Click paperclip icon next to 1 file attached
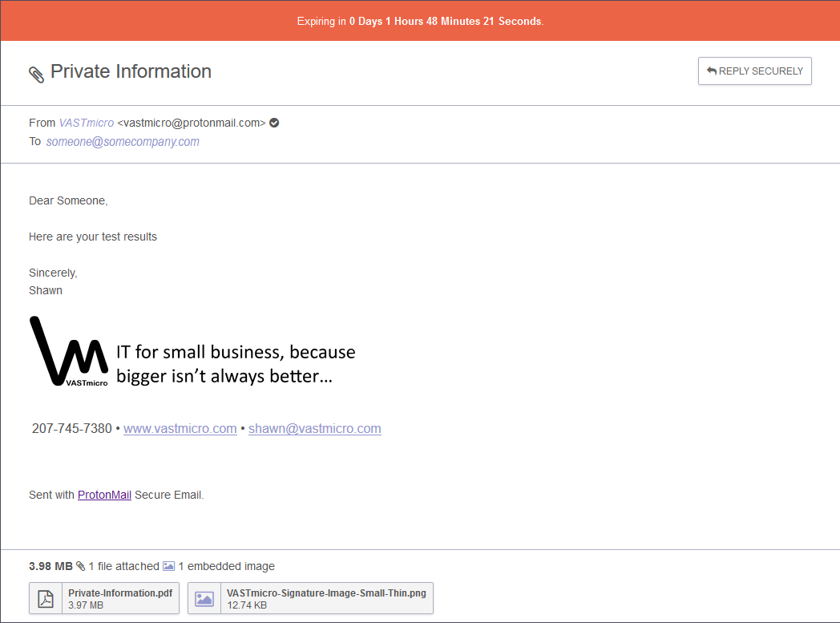 80,566
